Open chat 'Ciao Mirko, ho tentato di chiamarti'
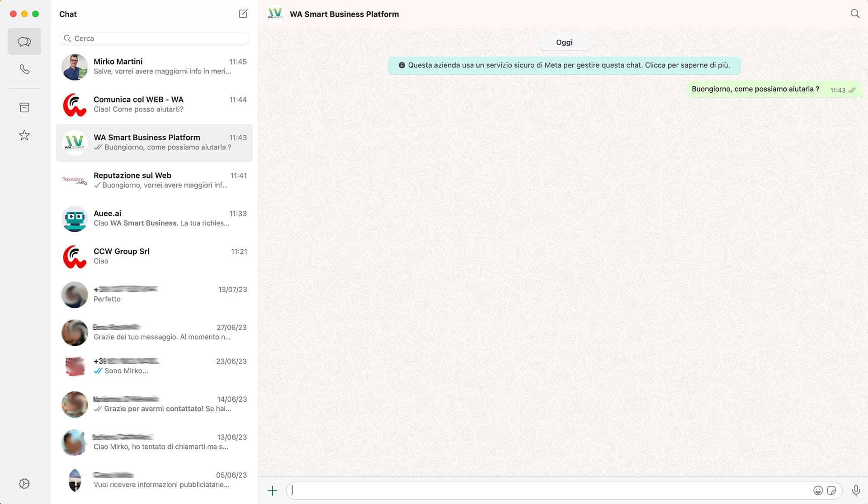This screenshot has width=868, height=504. [154, 442]
